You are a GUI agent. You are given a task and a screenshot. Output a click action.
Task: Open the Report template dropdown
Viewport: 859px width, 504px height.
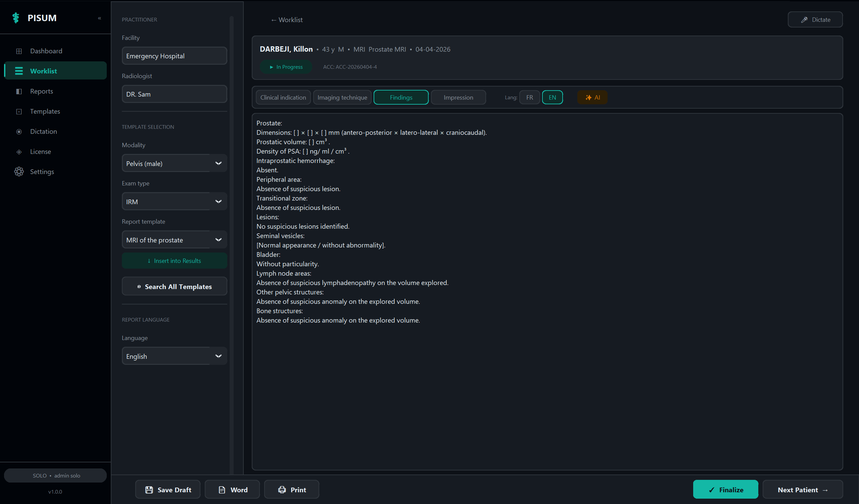(x=174, y=240)
